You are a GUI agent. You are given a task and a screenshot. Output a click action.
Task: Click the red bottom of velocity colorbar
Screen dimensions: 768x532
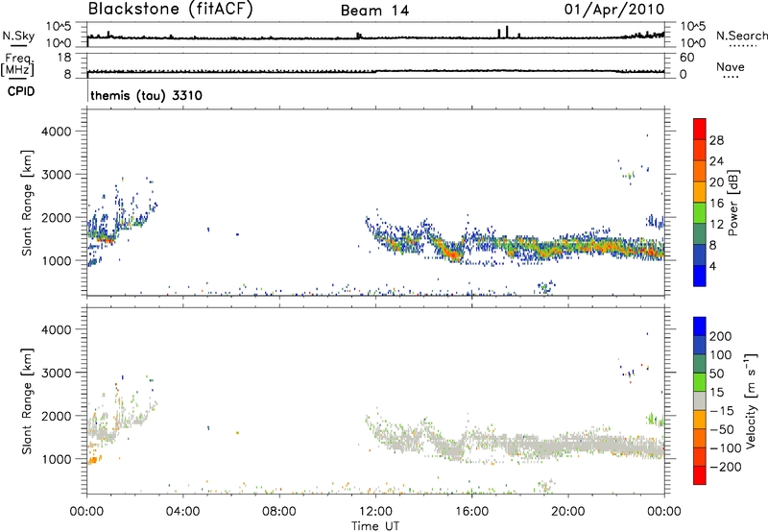pyautogui.click(x=700, y=475)
